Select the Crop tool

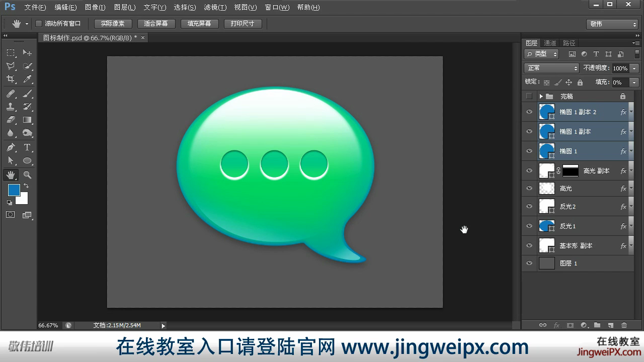tap(11, 79)
